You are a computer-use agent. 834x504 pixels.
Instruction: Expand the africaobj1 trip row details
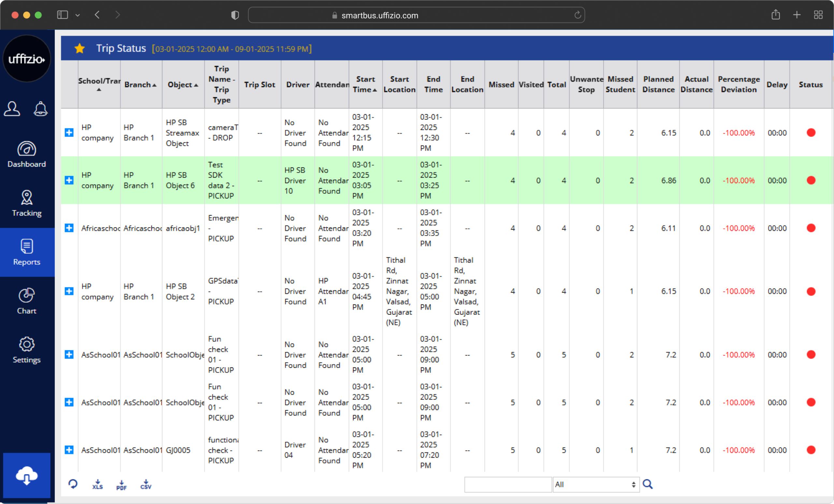click(x=69, y=228)
